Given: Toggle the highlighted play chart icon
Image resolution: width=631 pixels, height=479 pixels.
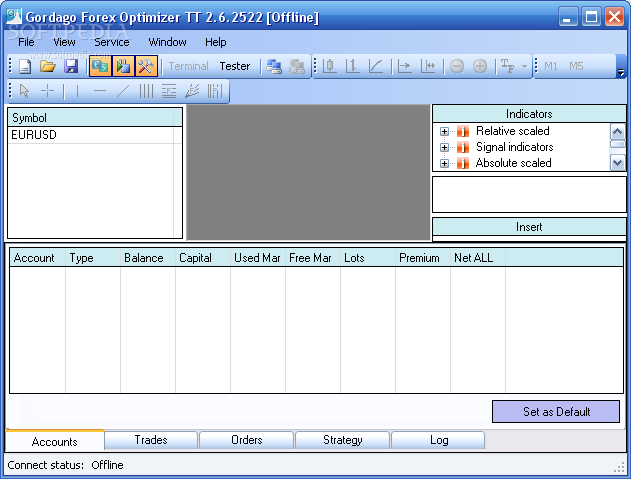Looking at the screenshot, I should (x=123, y=66).
